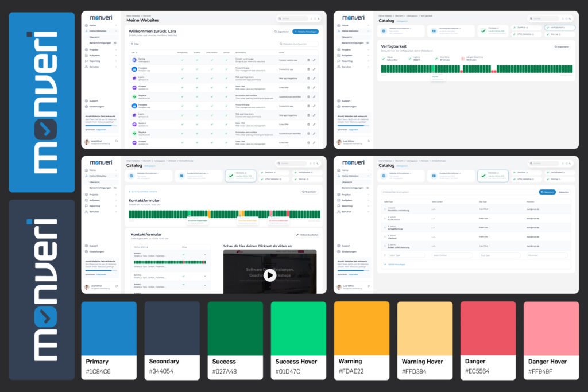Click Einstellungen gear in Speichern screen sidebar
The height and width of the screenshot is (392, 588).
[x=339, y=251]
